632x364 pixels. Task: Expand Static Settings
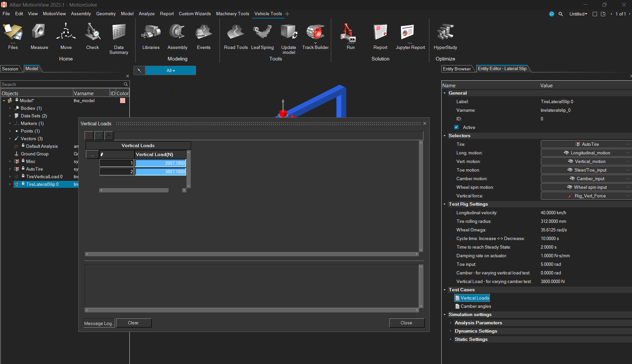click(x=451, y=339)
